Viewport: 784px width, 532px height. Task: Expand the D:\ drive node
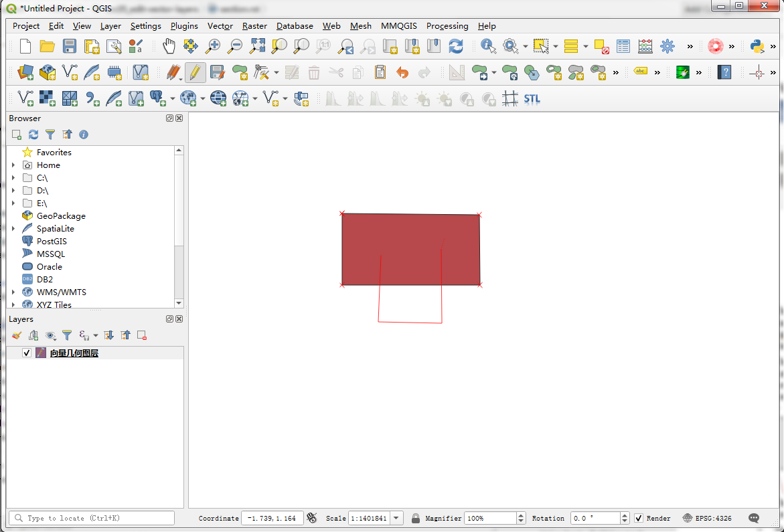[x=13, y=190]
